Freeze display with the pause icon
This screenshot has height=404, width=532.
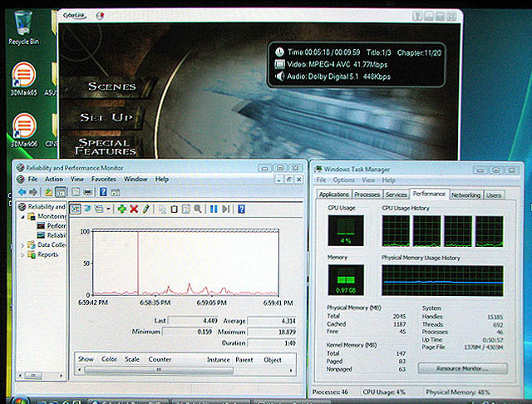214,209
